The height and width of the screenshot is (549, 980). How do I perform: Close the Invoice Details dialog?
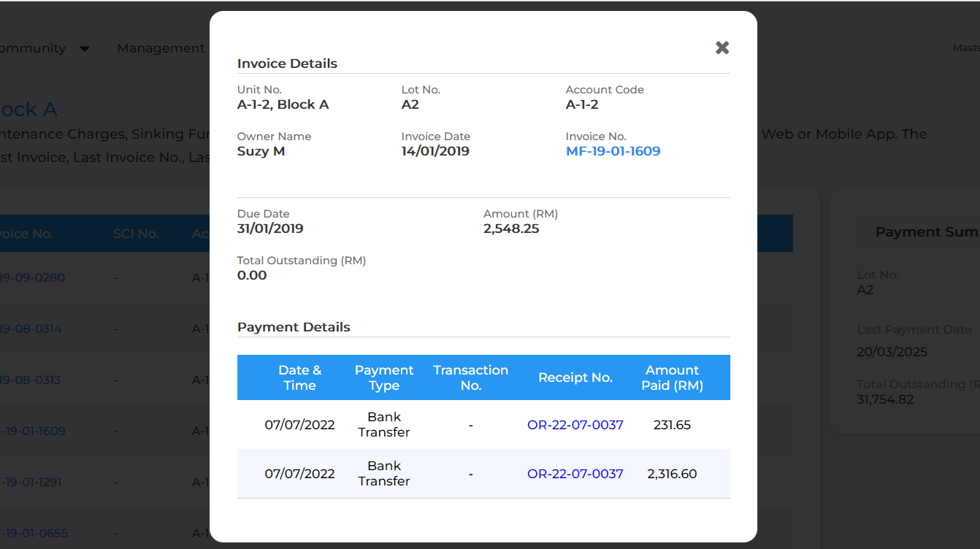point(722,47)
